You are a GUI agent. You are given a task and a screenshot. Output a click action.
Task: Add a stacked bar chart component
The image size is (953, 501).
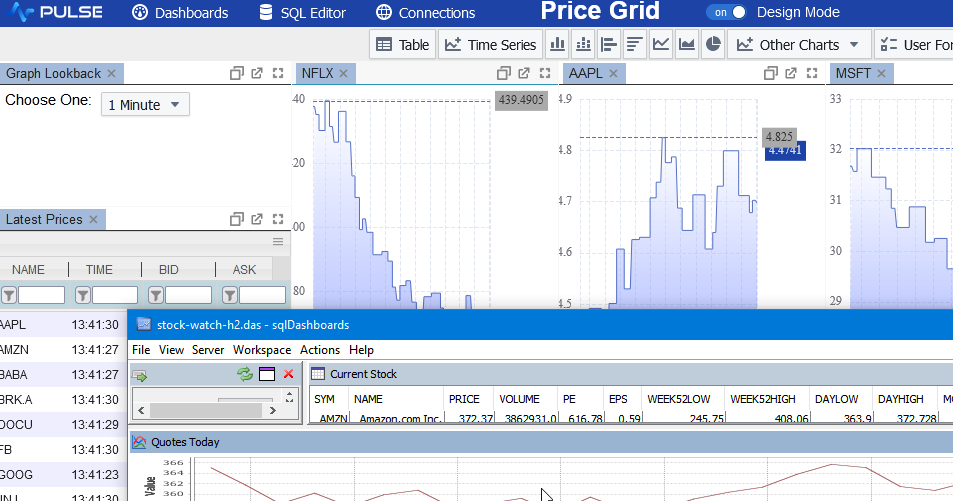(583, 44)
